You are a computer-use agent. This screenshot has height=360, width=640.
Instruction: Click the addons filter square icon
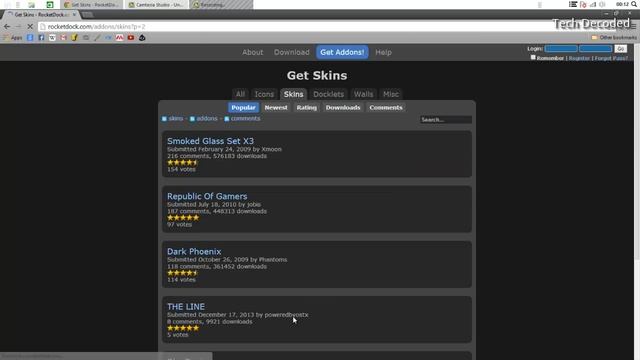tap(192, 119)
